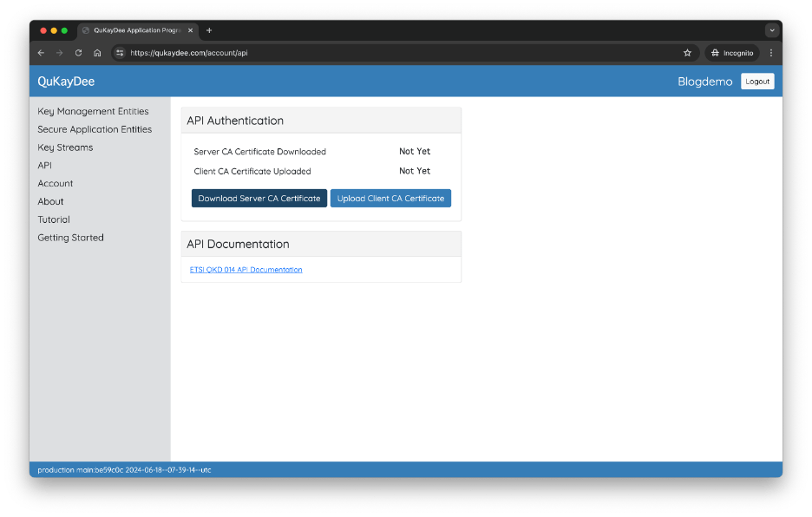Open Key Management Entities in sidebar

pos(93,111)
